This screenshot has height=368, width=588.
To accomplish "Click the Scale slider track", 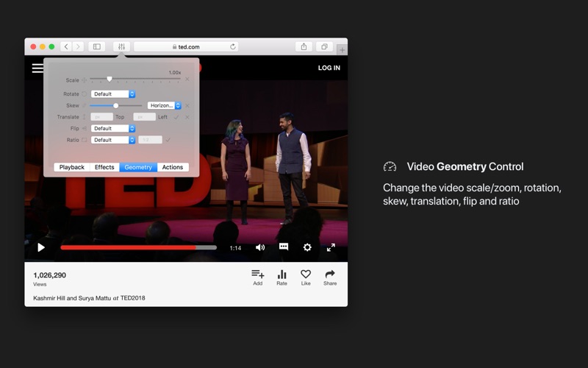I will pos(135,79).
